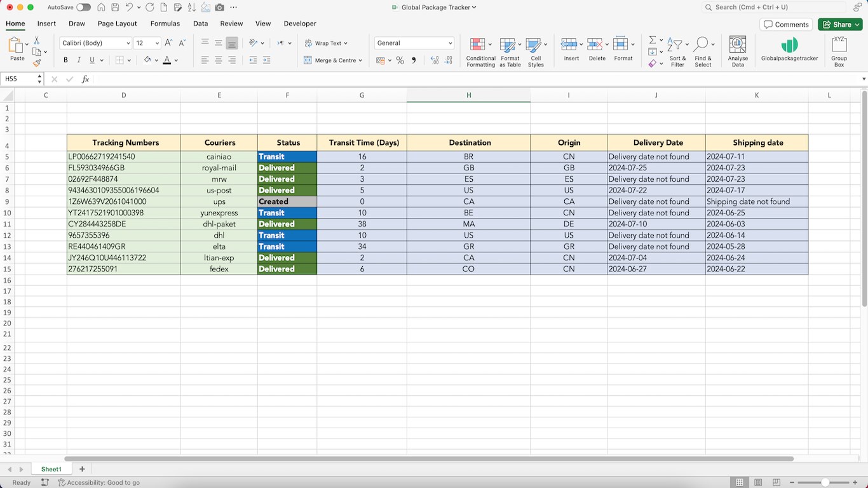
Task: Apply the fill colour paint bucket
Action: [x=147, y=60]
